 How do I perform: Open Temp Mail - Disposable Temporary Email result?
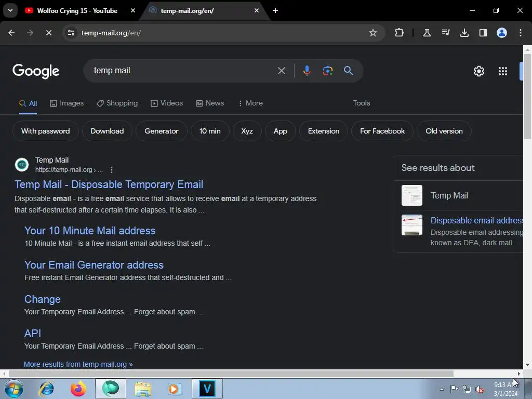(x=109, y=184)
